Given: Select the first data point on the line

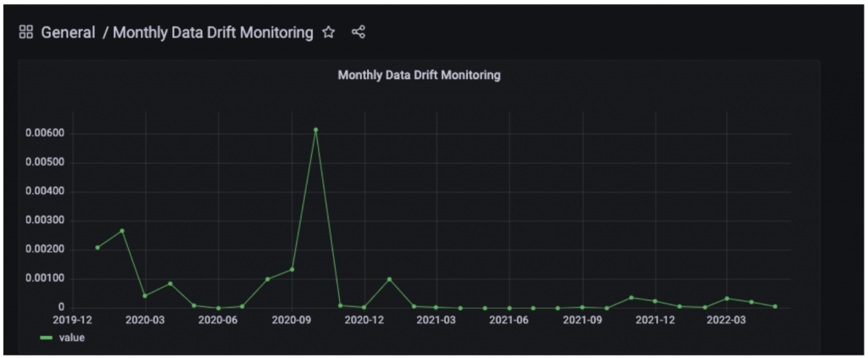Looking at the screenshot, I should [97, 247].
